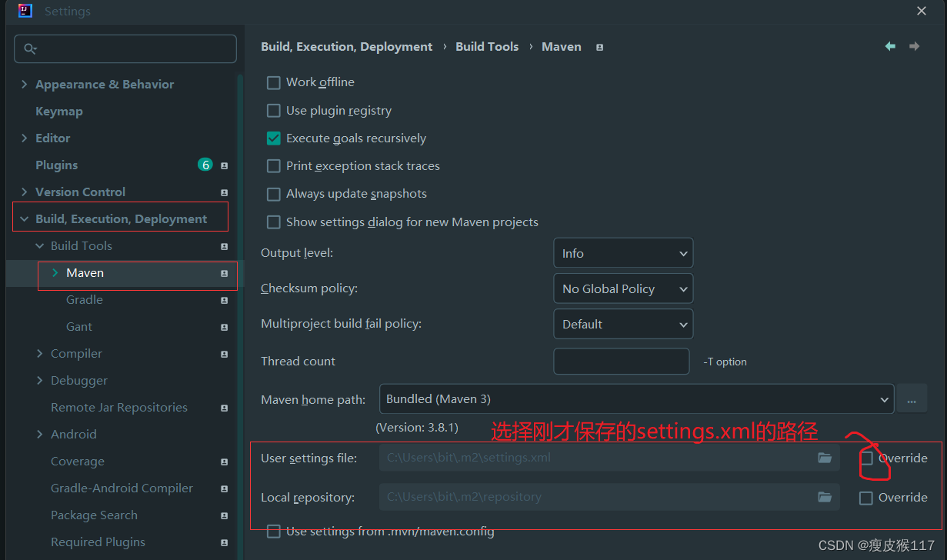The image size is (947, 560).
Task: Expand the Editor section
Action: click(x=25, y=138)
